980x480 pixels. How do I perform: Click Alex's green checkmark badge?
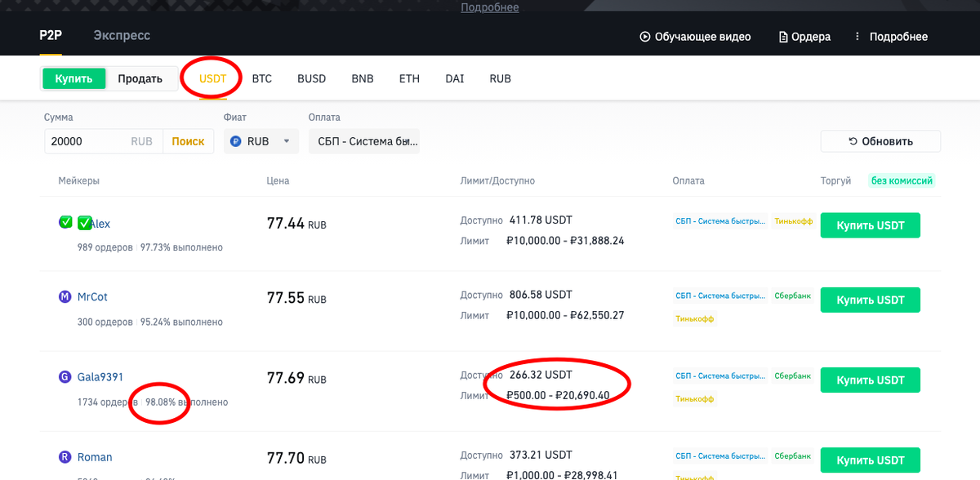point(66,223)
